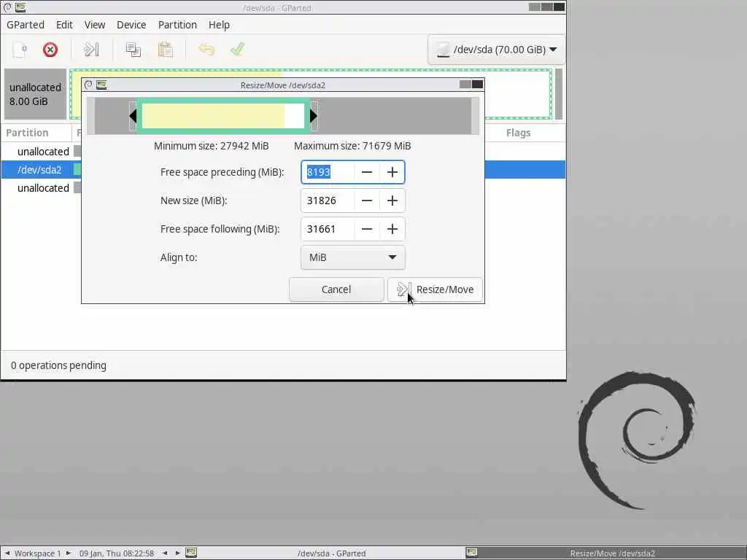Click the Cancel button in the dialog
Viewport: 747px width, 560px height.
coord(336,289)
